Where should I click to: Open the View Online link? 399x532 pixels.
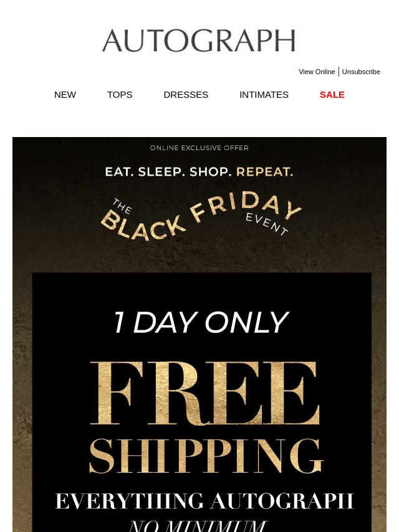(316, 72)
